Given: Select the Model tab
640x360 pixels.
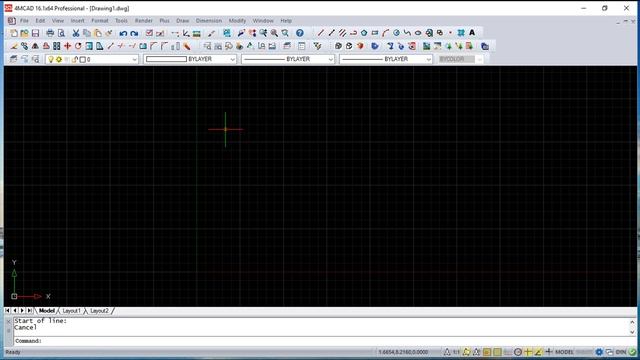Looking at the screenshot, I should 47,311.
